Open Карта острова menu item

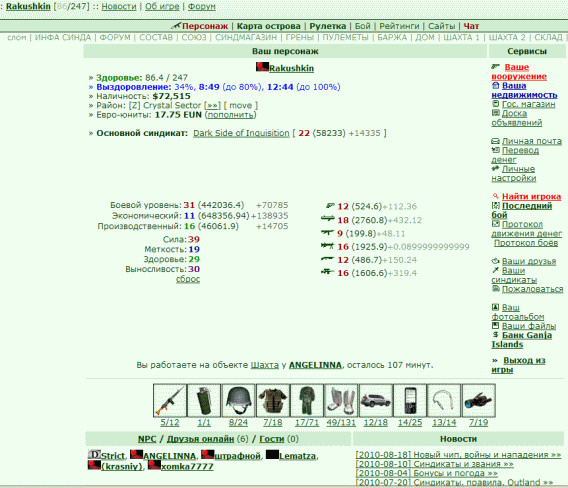pos(268,26)
